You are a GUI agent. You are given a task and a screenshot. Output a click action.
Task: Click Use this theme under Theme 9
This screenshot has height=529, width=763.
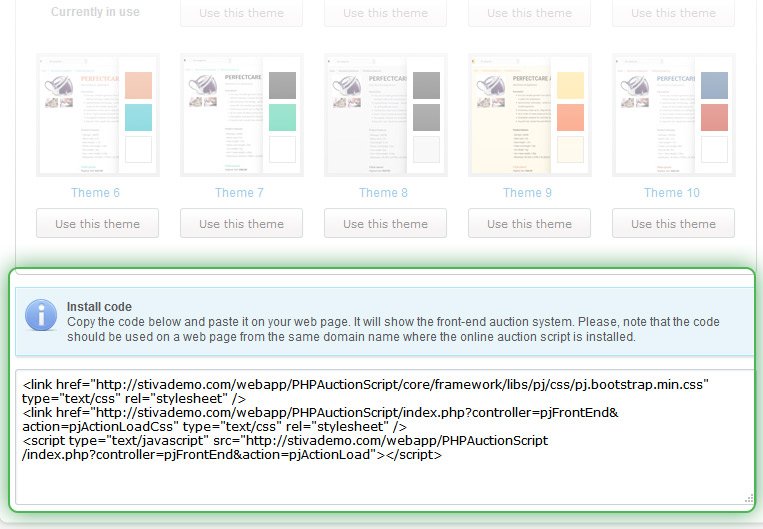pos(529,223)
